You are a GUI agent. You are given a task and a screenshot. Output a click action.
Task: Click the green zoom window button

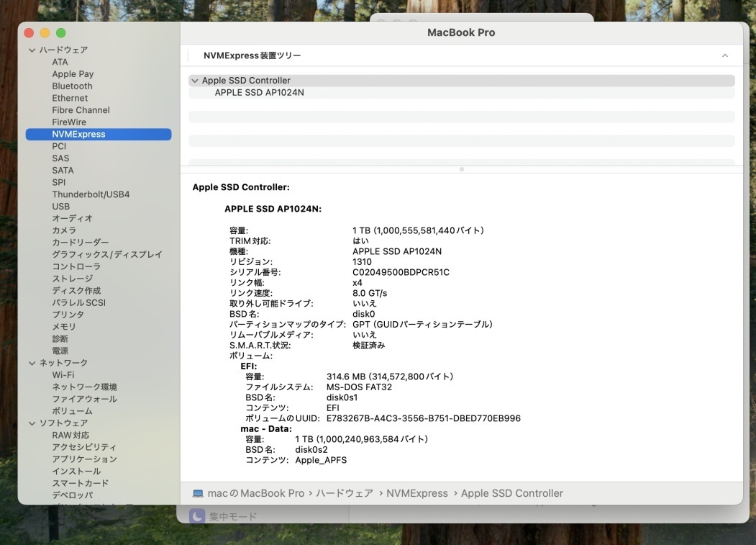[x=61, y=33]
